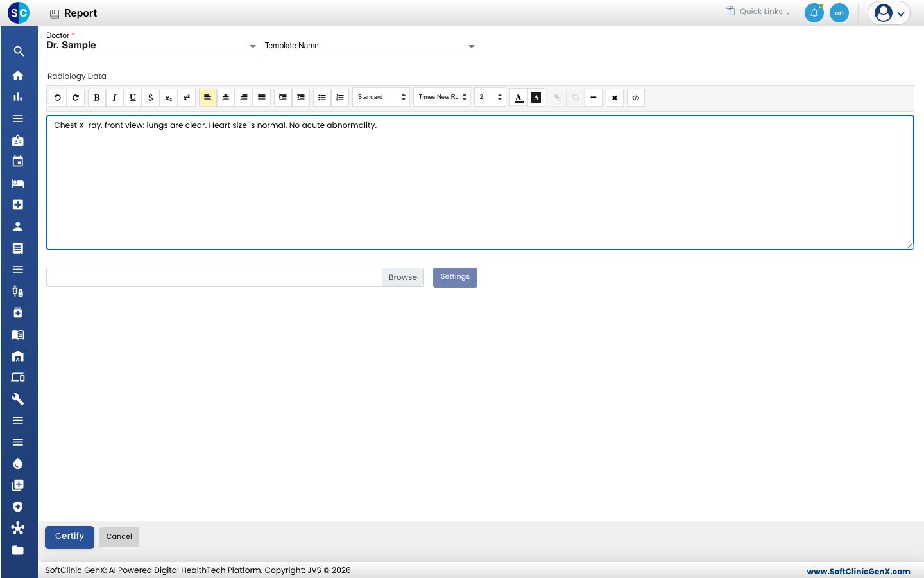Click the remove formatting X icon
Screen dimensions: 924x578
pos(615,98)
